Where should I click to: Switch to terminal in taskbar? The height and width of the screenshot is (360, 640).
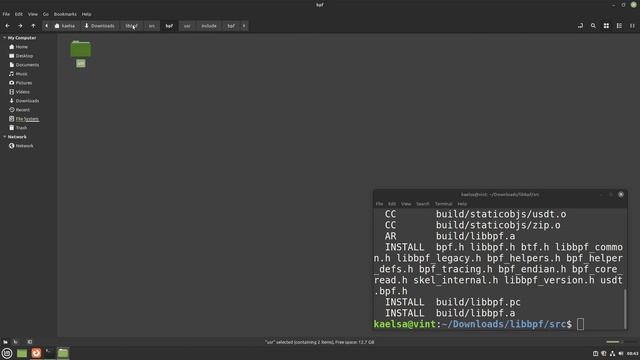49,353
